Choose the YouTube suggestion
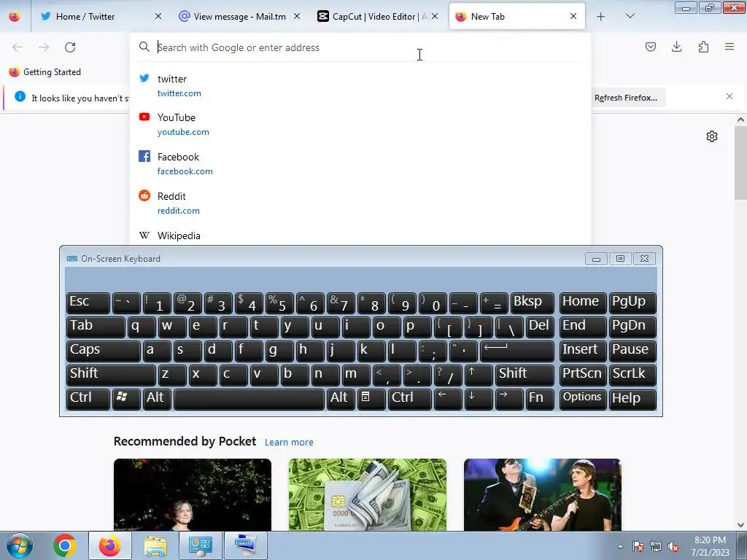The width and height of the screenshot is (747, 560). point(360,124)
